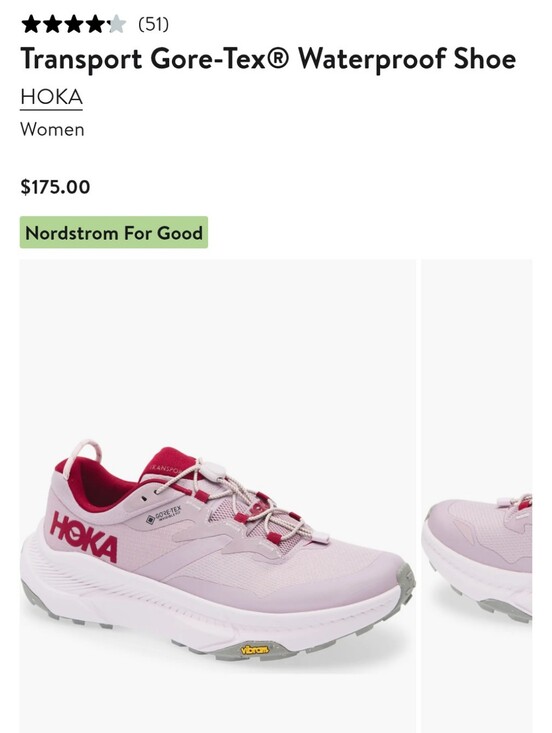Open the main pink shoe product image

coord(217,496)
